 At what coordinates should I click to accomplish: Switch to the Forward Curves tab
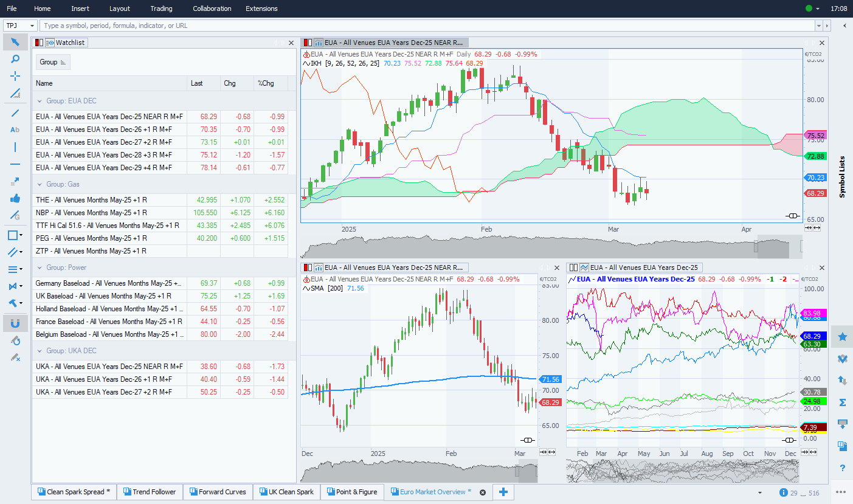[x=217, y=492]
